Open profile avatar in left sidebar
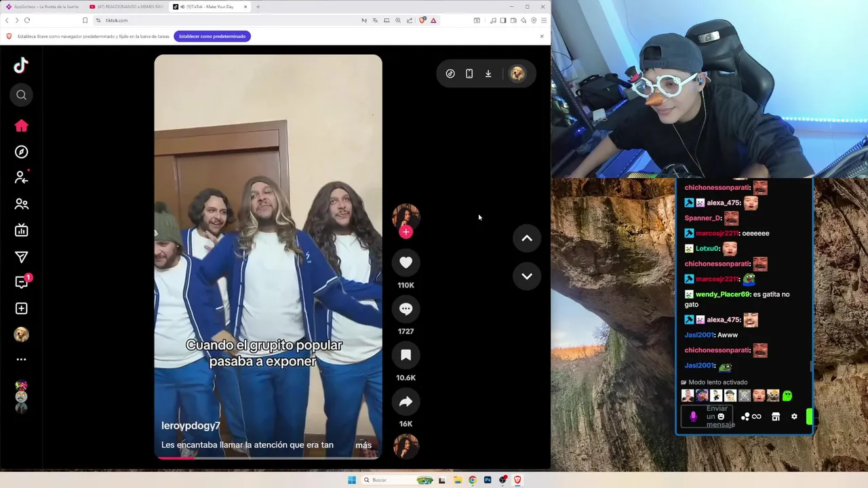The width and height of the screenshot is (868, 488). click(x=21, y=334)
